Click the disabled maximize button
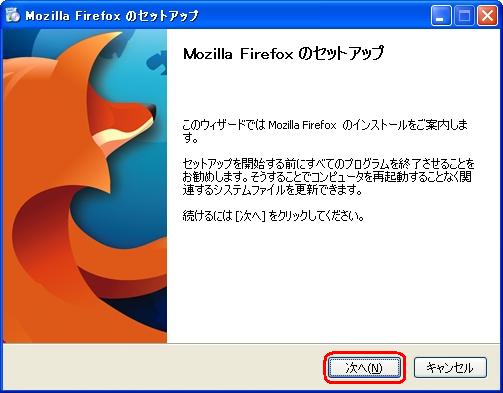Image resolution: width=503 pixels, height=393 pixels. (464, 16)
